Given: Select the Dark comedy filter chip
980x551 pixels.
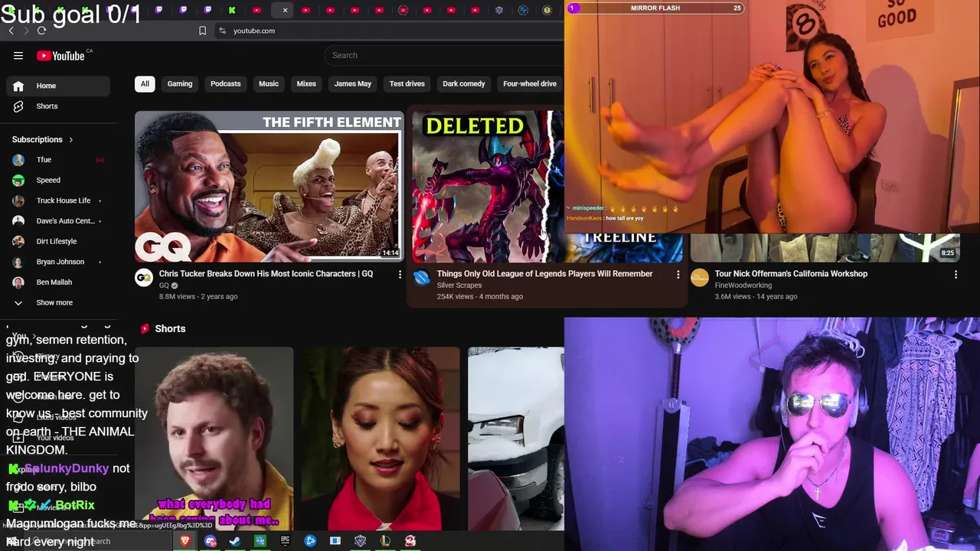Looking at the screenshot, I should click(x=464, y=83).
